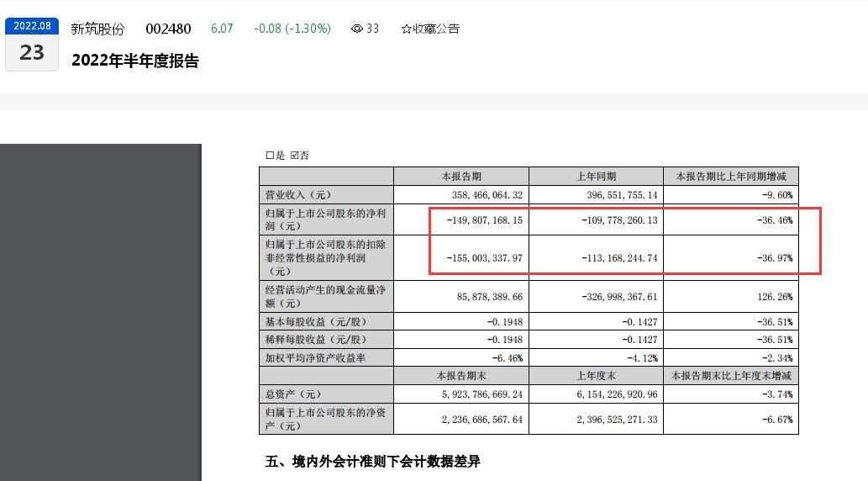Image resolution: width=868 pixels, height=481 pixels.
Task: Click the -6.67% cell
Action: [777, 420]
